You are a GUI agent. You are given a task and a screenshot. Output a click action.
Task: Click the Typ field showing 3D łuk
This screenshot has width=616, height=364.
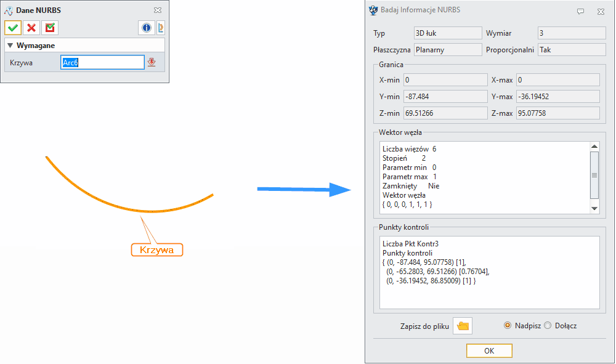[x=448, y=33]
